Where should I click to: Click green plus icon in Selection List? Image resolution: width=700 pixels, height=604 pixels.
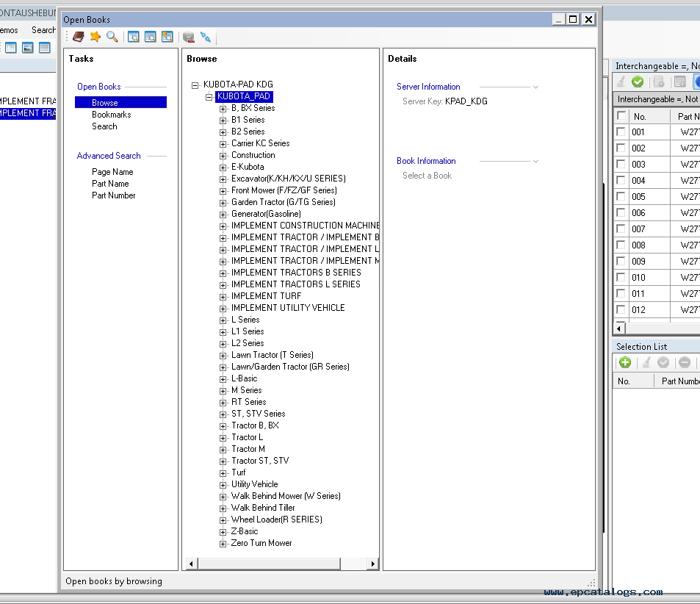click(624, 362)
